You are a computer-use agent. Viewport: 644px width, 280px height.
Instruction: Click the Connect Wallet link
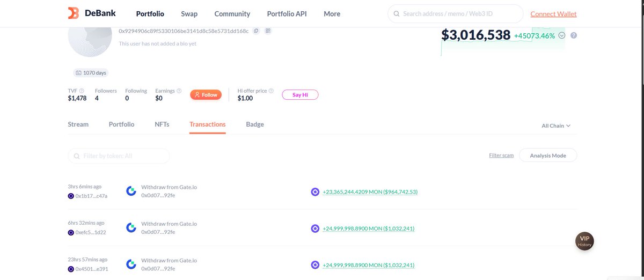(553, 14)
